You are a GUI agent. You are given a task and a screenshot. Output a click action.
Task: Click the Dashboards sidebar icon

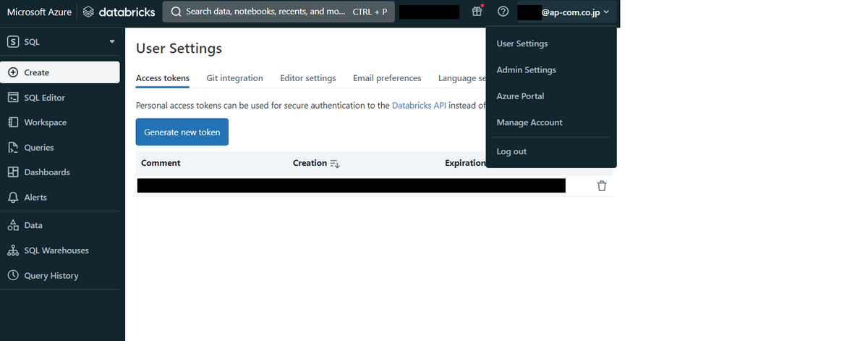[12, 172]
